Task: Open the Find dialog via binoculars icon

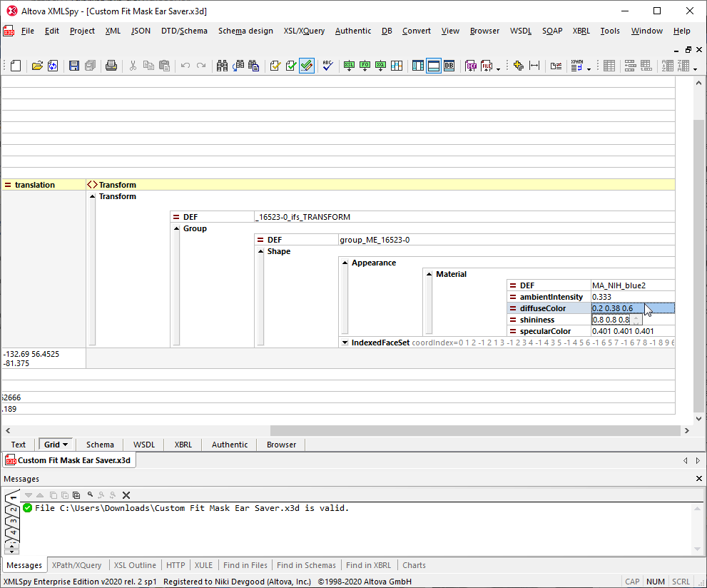Action: 223,65
